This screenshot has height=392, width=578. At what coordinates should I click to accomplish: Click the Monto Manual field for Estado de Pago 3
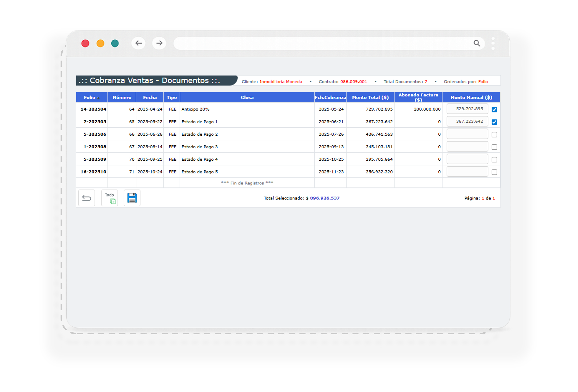click(467, 147)
